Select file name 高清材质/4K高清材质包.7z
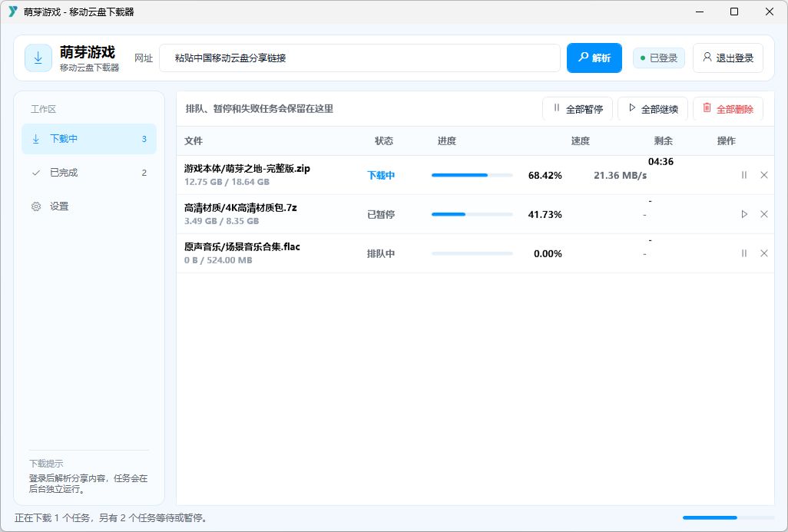This screenshot has width=788, height=532. click(x=240, y=208)
